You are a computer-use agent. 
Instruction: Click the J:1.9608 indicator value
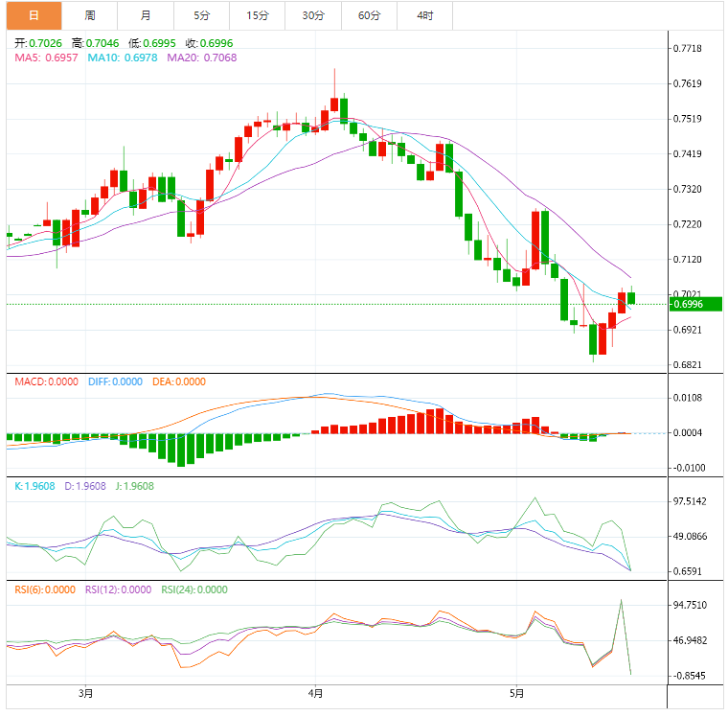135,486
